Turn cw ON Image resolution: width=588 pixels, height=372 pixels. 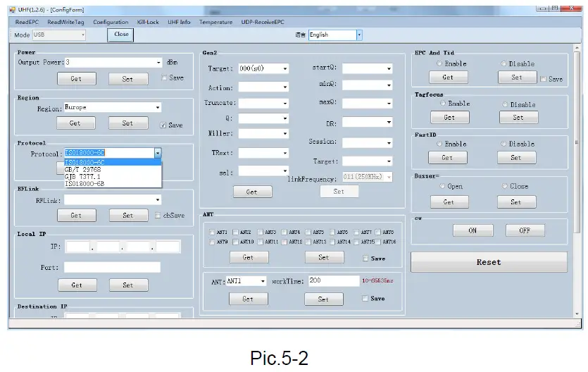click(x=473, y=230)
